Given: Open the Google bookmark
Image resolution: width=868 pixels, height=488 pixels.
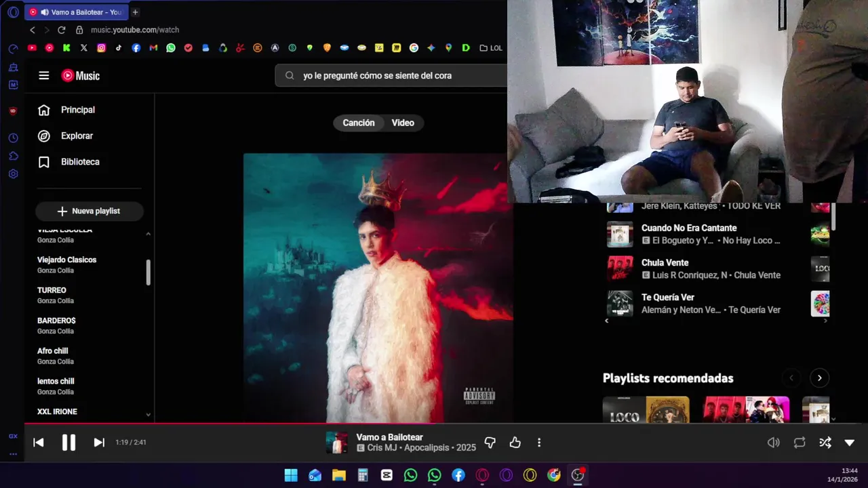Looking at the screenshot, I should click(x=414, y=48).
